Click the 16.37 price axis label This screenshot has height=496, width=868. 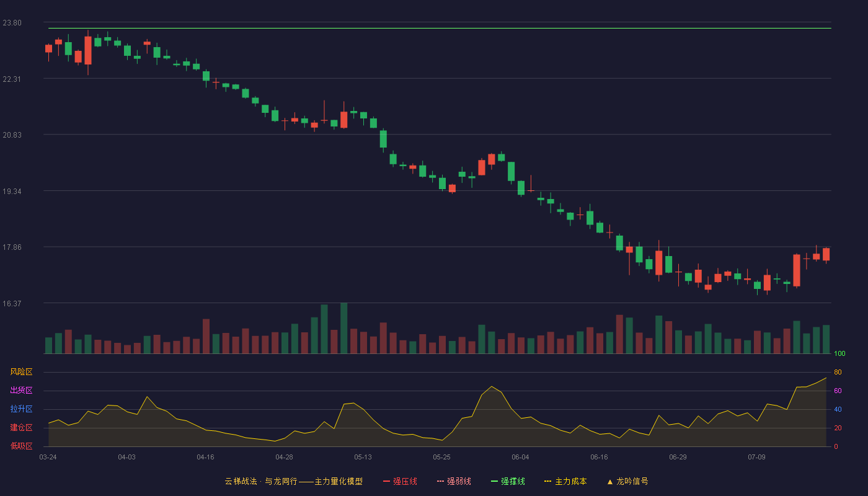12,304
